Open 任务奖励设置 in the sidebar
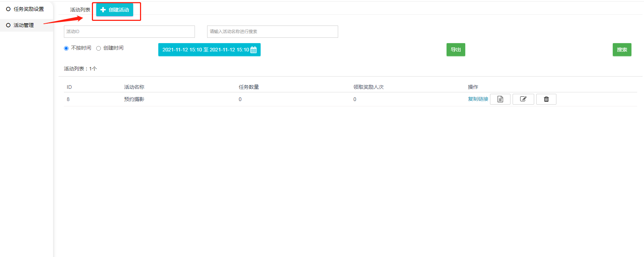The width and height of the screenshot is (644, 257). [x=28, y=9]
